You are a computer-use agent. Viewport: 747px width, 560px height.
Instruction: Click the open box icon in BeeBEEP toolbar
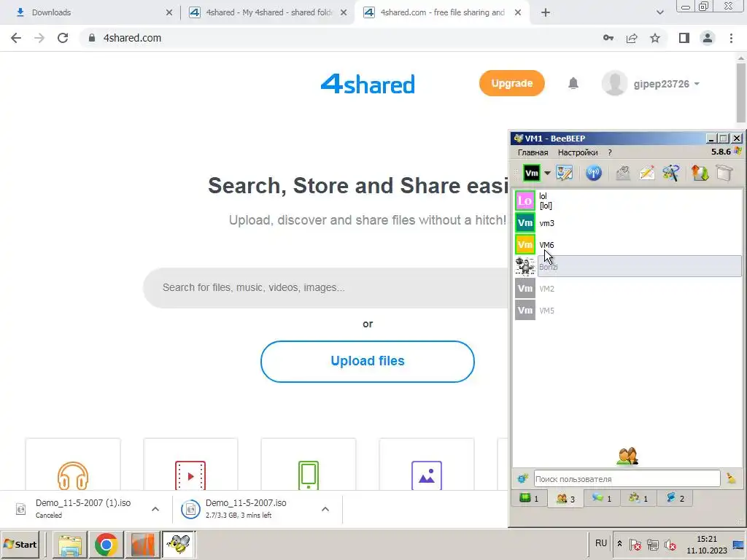pyautogui.click(x=724, y=174)
